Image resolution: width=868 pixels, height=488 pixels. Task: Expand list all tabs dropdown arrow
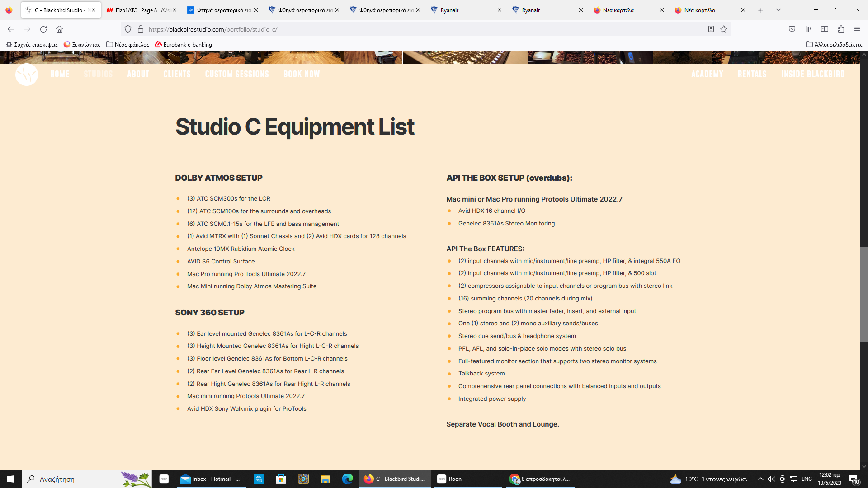[x=778, y=10]
